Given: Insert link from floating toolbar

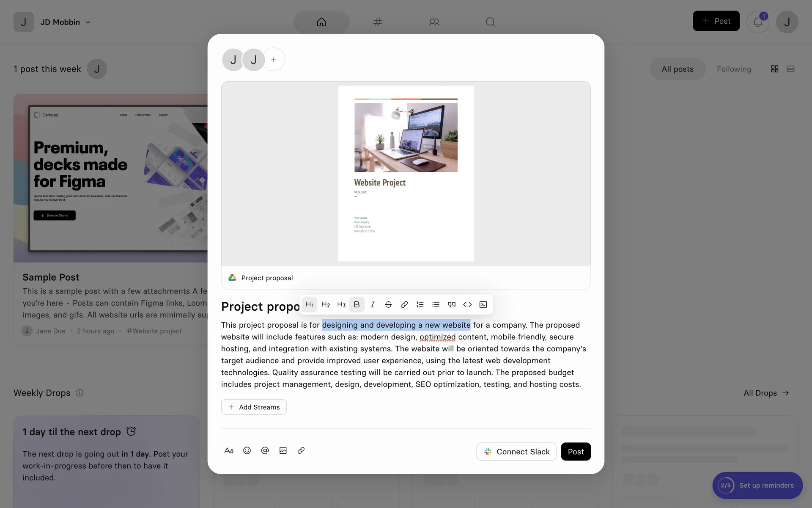Looking at the screenshot, I should pos(404,304).
